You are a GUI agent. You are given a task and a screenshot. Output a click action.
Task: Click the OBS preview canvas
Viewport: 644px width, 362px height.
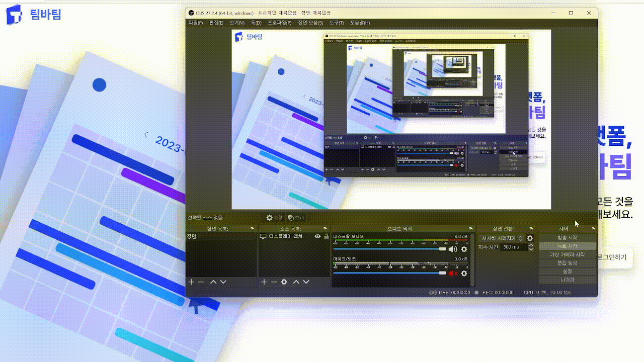pos(391,119)
